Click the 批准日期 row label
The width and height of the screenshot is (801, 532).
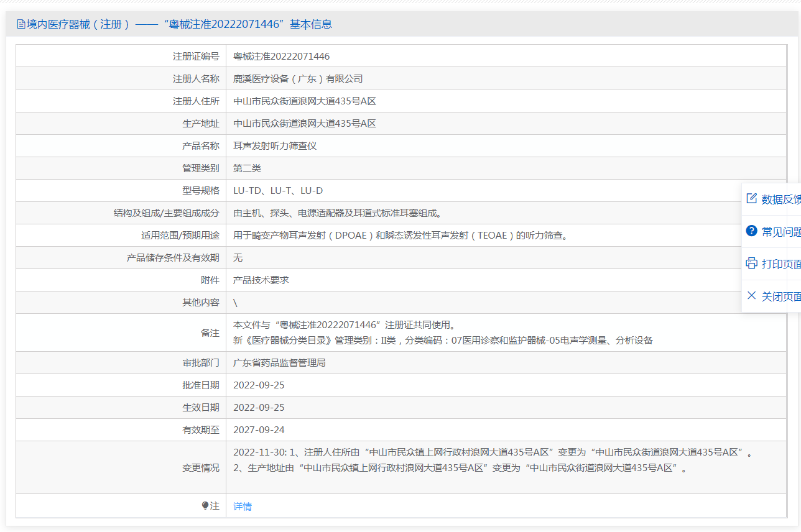coord(201,385)
